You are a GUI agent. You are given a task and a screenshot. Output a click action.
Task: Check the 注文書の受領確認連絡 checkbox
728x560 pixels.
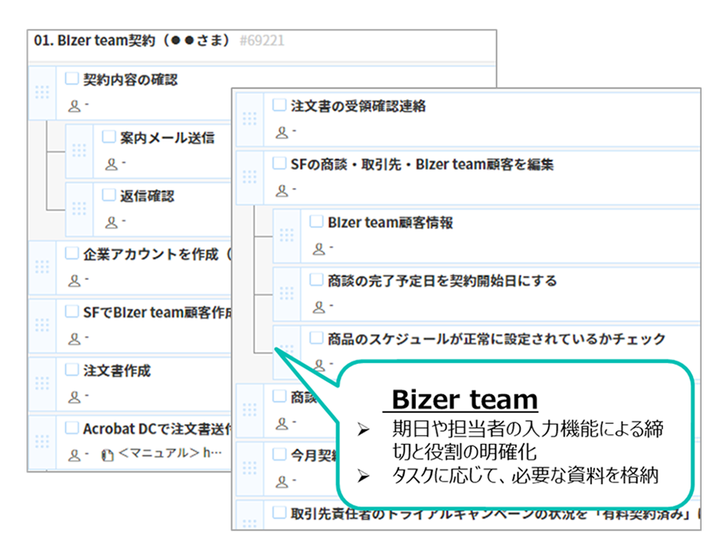pyautogui.click(x=279, y=105)
